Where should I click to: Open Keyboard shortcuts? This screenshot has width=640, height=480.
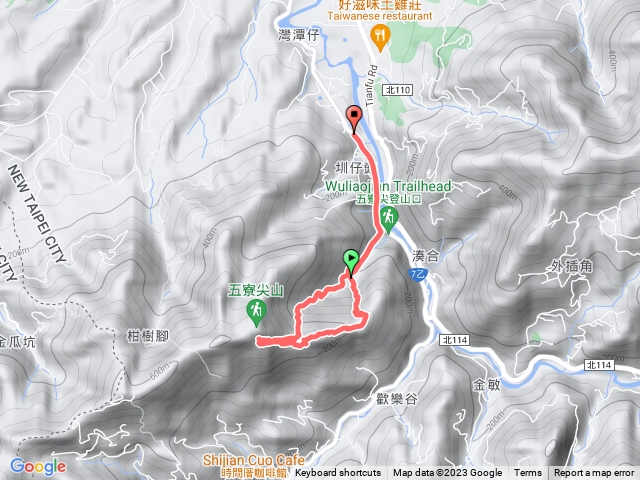pyautogui.click(x=338, y=473)
